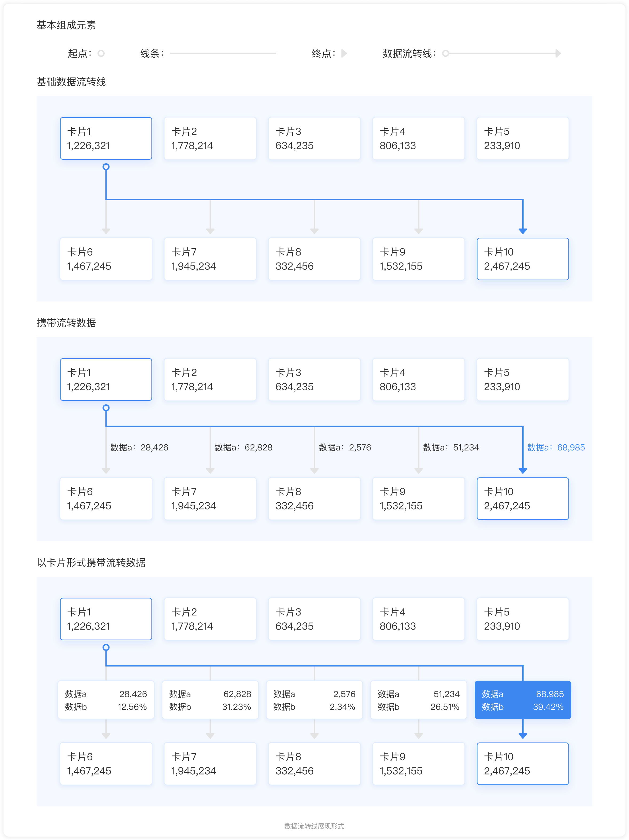629x840 pixels.
Task: Click the 数据流转线展现形式 caption text
Action: [314, 826]
